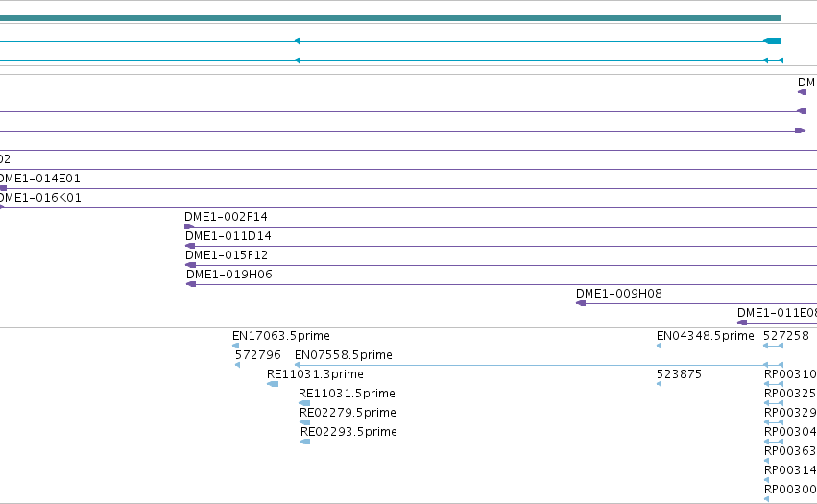The height and width of the screenshot is (504, 817).
Task: Click the EN17063.5prime EST label
Action: tap(281, 336)
